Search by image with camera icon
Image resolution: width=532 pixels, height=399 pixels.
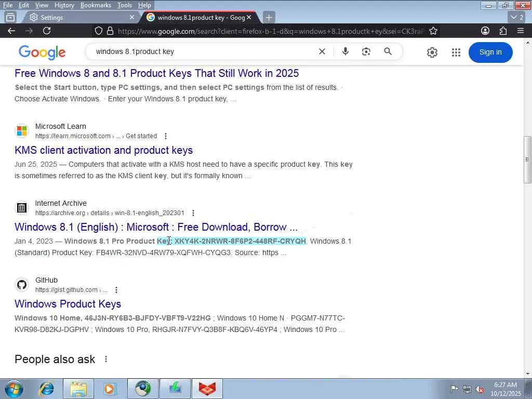[366, 51]
